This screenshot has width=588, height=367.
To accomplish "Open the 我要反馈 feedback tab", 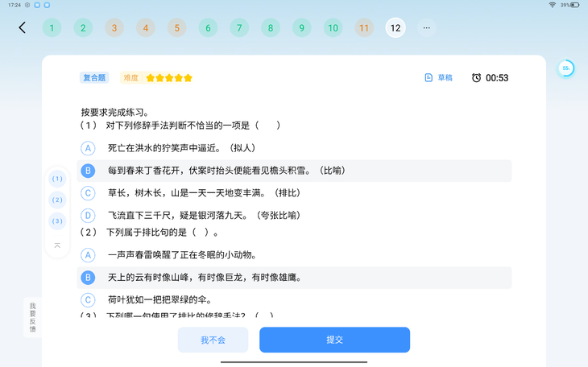I will (x=33, y=317).
